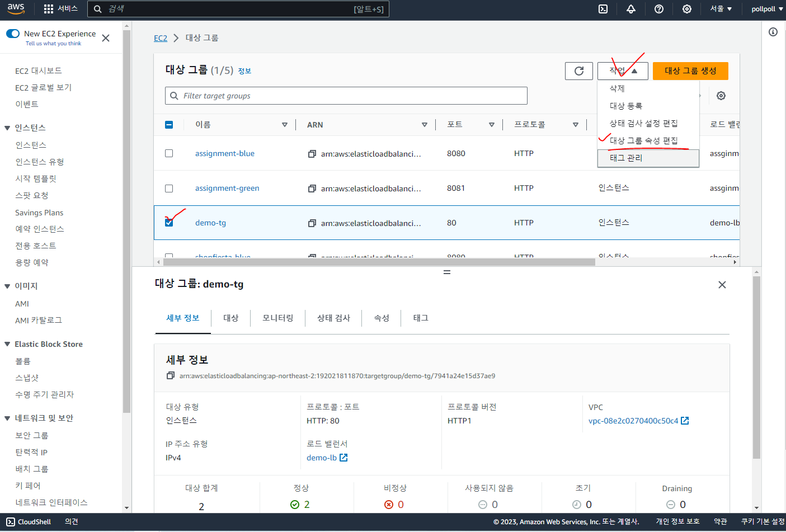This screenshot has height=532, width=786.
Task: Close the demo-tg detail panel
Action: [x=722, y=285]
